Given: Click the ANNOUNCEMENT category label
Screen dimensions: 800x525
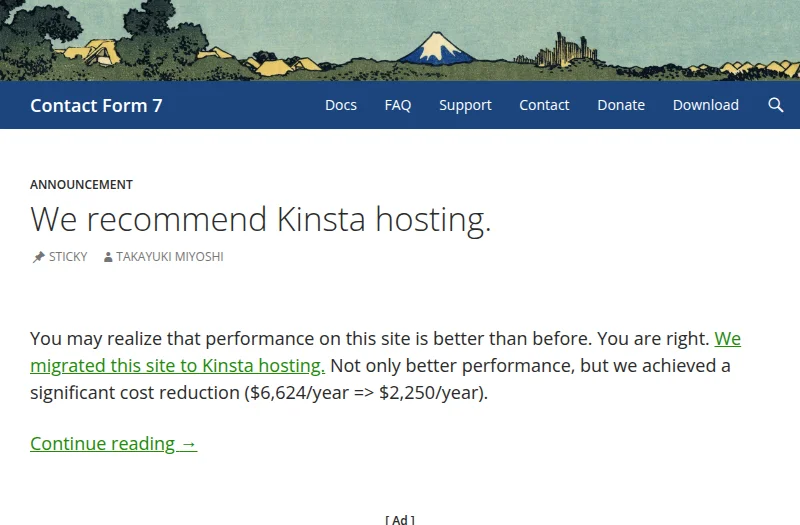Looking at the screenshot, I should coord(81,185).
